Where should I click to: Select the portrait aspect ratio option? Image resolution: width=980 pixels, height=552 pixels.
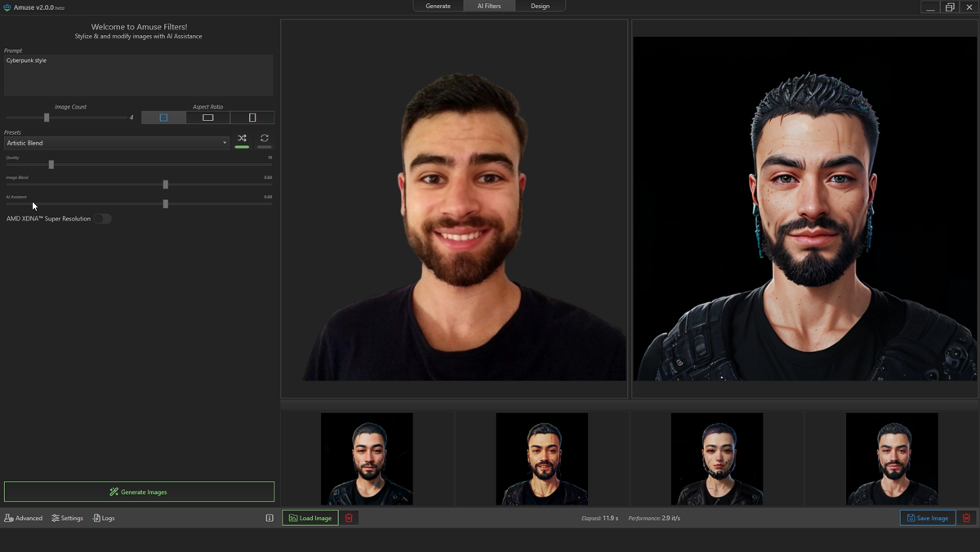coord(252,117)
